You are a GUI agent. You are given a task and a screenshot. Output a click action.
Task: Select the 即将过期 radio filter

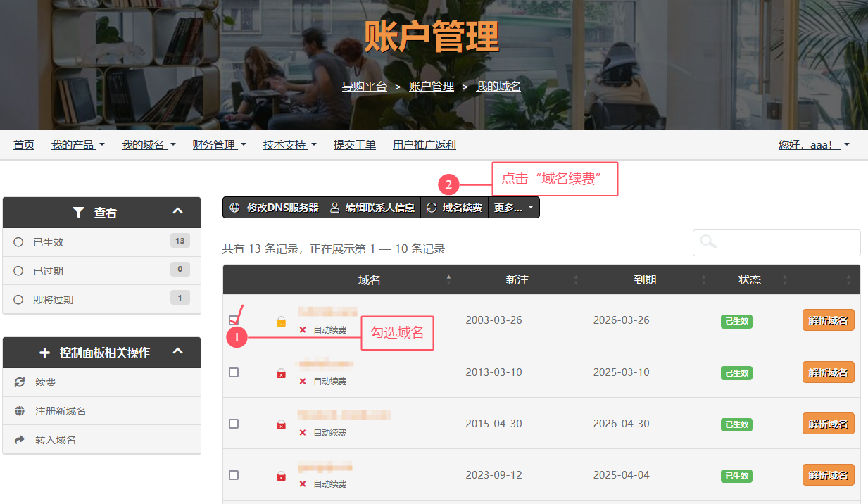pos(18,300)
